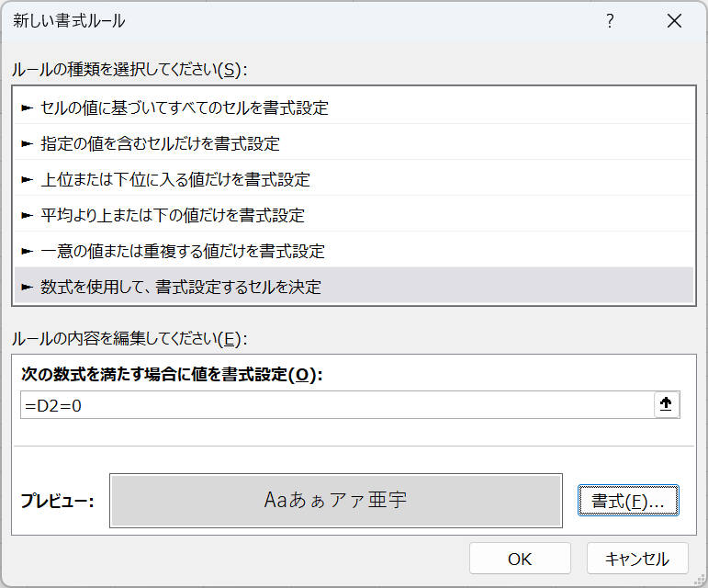Select rule セルの値に基づいてすべてのセルを書式設定
Image resolution: width=708 pixels, height=588 pixels.
tap(354, 107)
